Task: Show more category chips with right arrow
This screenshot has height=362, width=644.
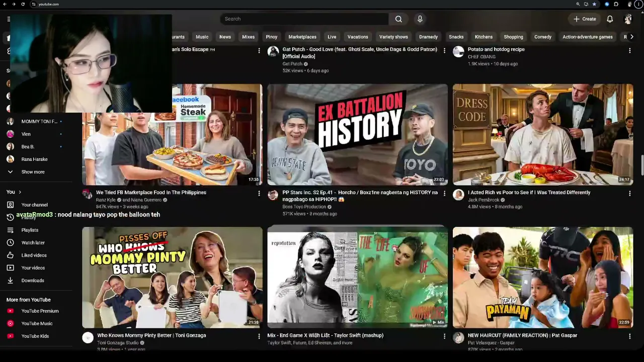Action: tap(632, 37)
